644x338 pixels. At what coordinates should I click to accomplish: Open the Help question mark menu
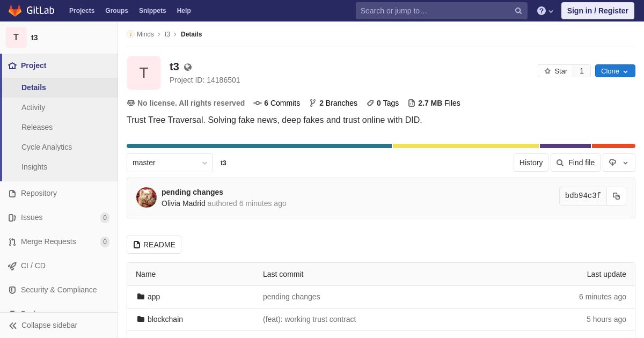[x=545, y=11]
